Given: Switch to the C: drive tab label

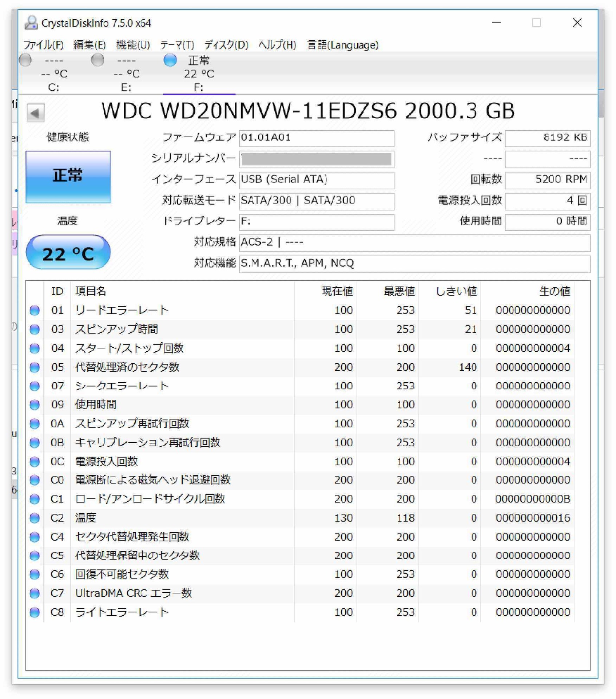Looking at the screenshot, I should pyautogui.click(x=54, y=87).
